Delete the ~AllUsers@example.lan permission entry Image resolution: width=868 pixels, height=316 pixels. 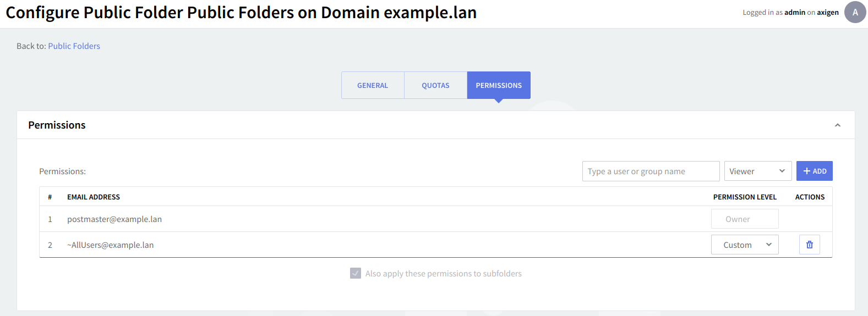tap(809, 245)
